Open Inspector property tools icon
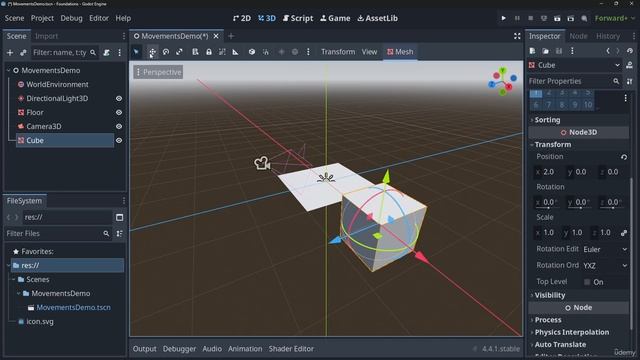Screen dimensions: 640x360 [629, 82]
